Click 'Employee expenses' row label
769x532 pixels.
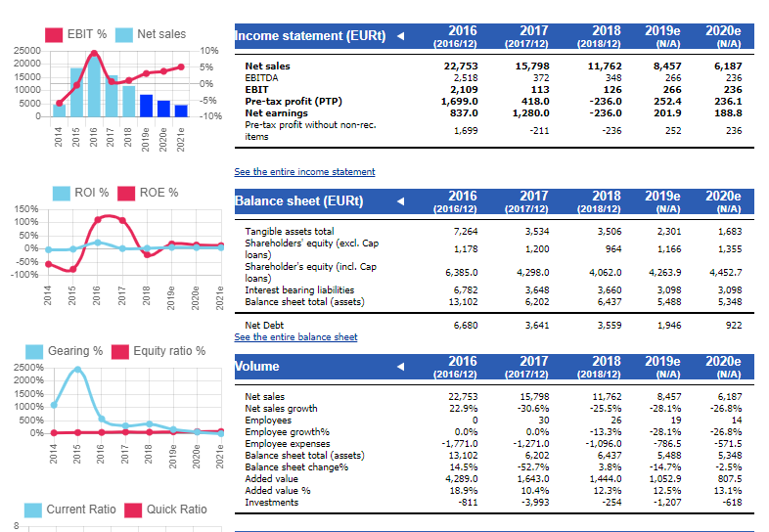(x=288, y=444)
